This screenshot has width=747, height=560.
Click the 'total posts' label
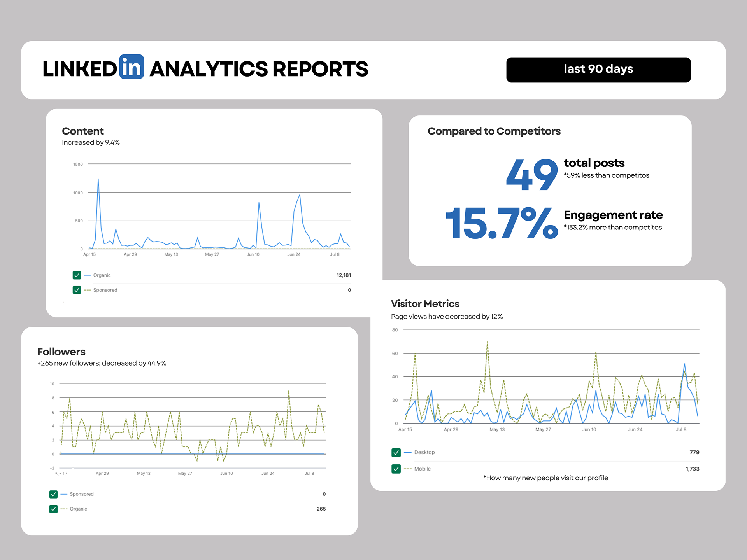tap(594, 163)
